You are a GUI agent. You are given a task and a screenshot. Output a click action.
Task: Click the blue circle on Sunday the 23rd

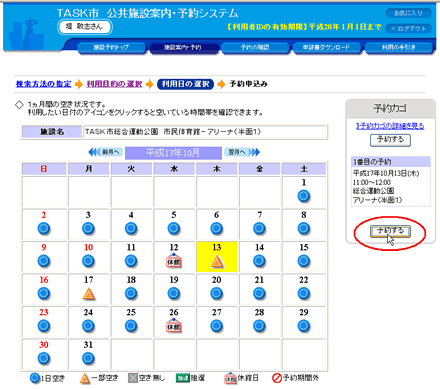pos(44,326)
